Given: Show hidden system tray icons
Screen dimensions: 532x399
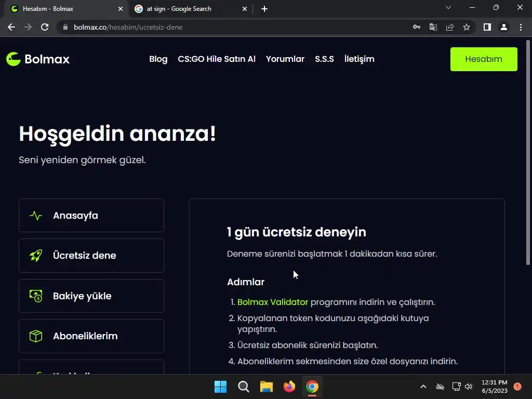Looking at the screenshot, I should pyautogui.click(x=423, y=387).
